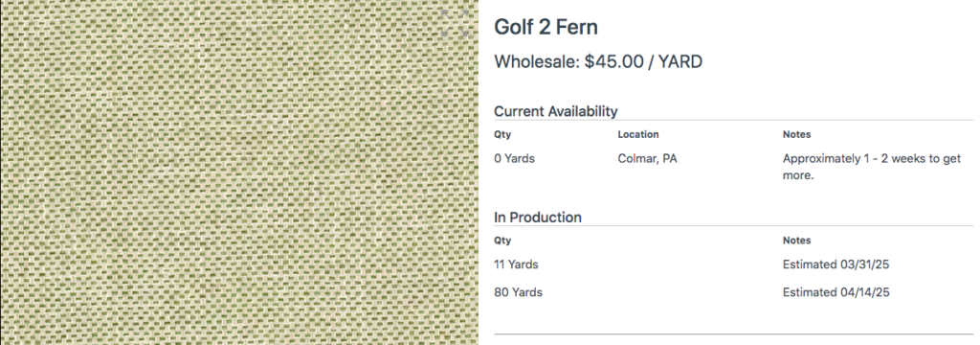The width and height of the screenshot is (980, 345).
Task: Click the Current Availability section heading
Action: point(556,111)
